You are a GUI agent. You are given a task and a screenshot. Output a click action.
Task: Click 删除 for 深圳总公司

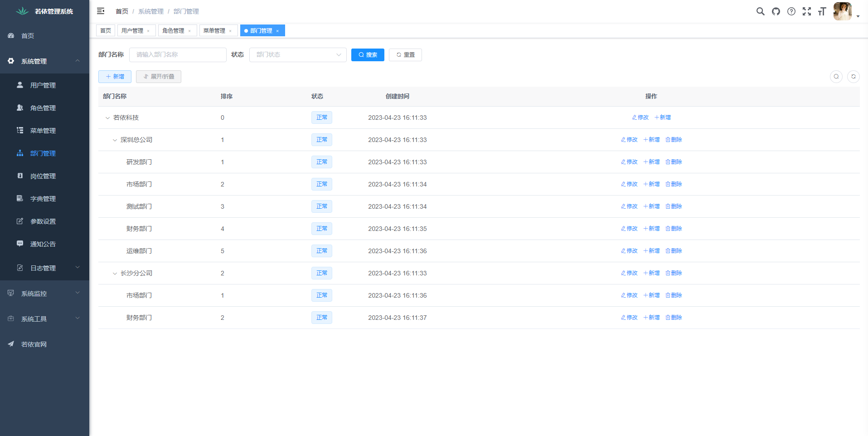pyautogui.click(x=674, y=140)
